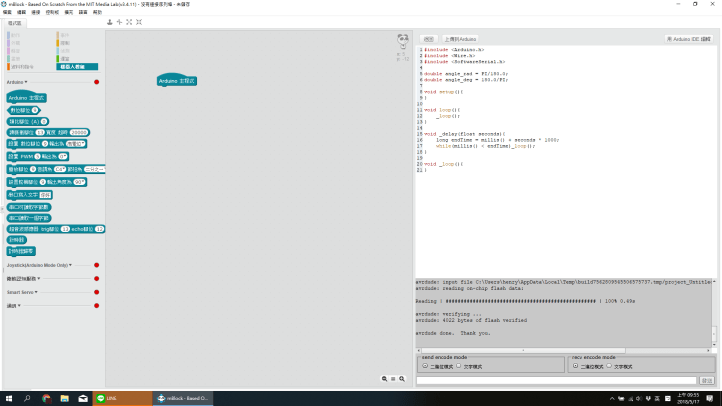Click the red status dot beside Smart Servo

click(96, 292)
